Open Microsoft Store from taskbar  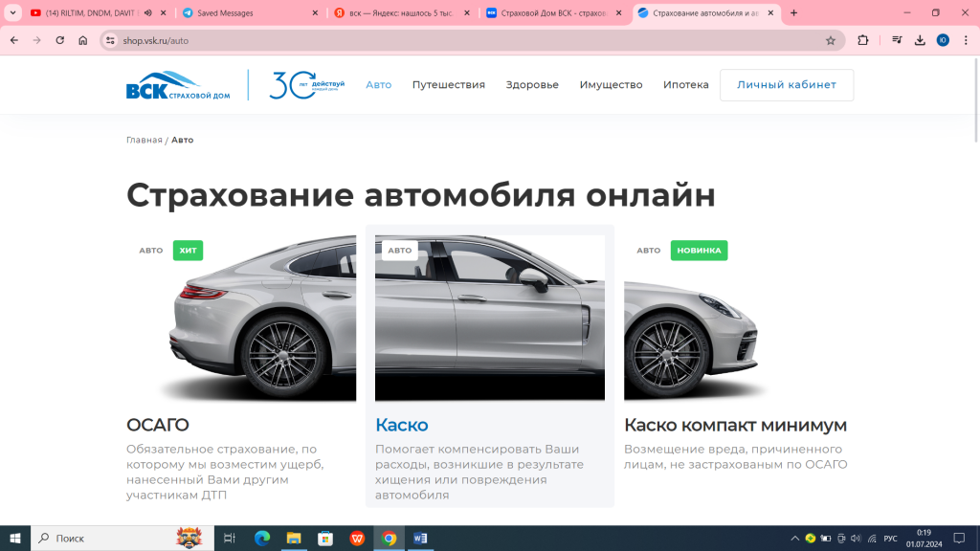(325, 538)
